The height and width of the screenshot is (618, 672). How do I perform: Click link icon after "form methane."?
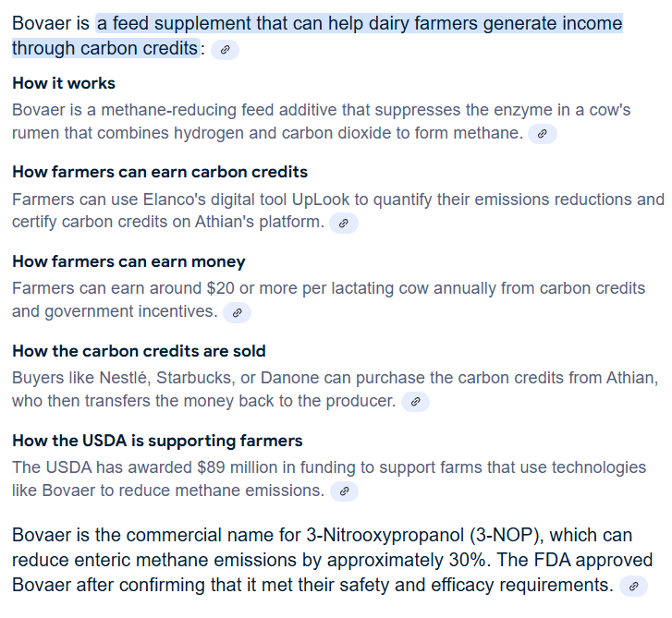point(542,134)
